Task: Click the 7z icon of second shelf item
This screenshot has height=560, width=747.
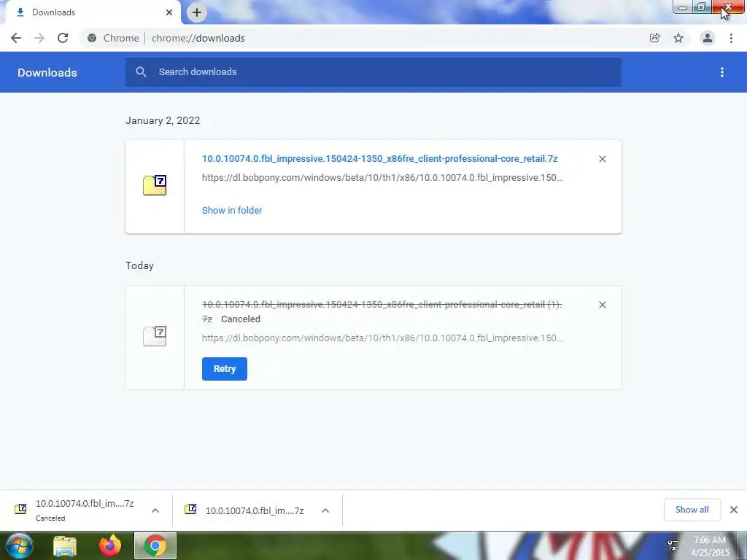Action: [190, 509]
